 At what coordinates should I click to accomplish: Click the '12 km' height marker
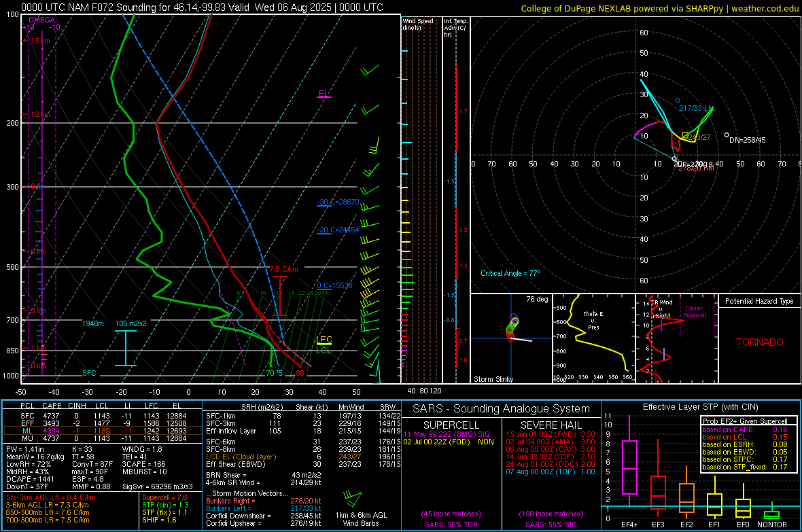[x=40, y=114]
